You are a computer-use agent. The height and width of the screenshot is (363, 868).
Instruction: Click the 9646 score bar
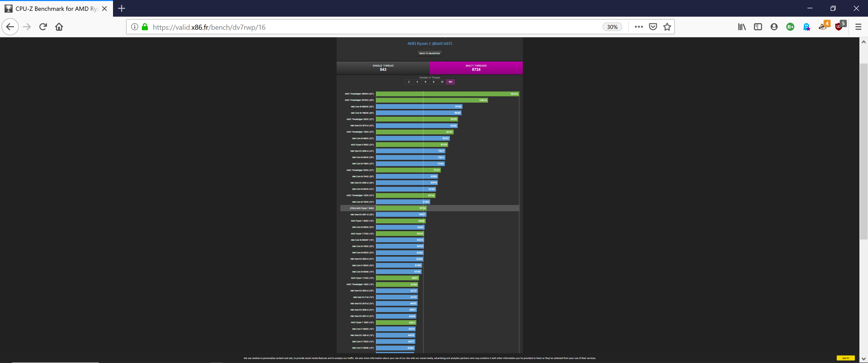[419, 113]
